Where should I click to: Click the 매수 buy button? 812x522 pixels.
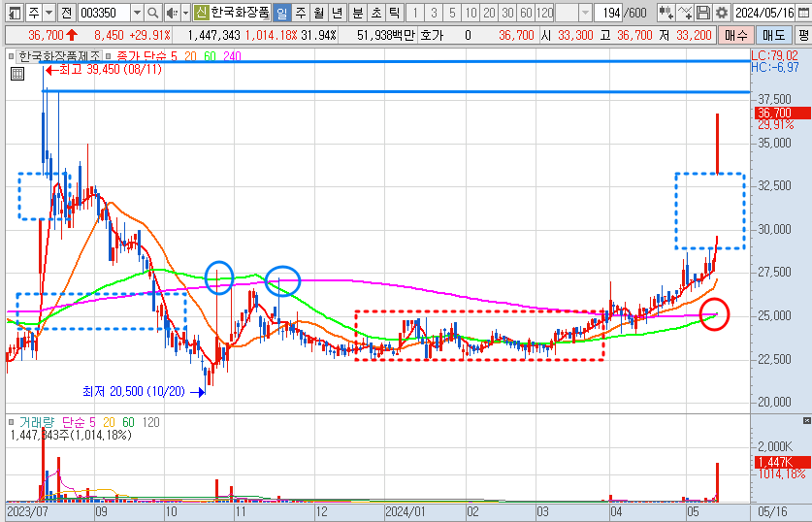(x=736, y=35)
